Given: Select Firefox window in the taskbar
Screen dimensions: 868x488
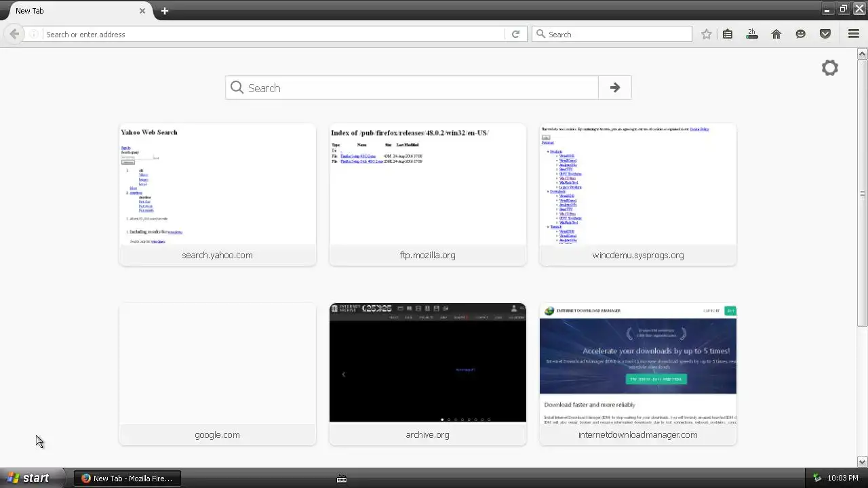Looking at the screenshot, I should [127, 479].
